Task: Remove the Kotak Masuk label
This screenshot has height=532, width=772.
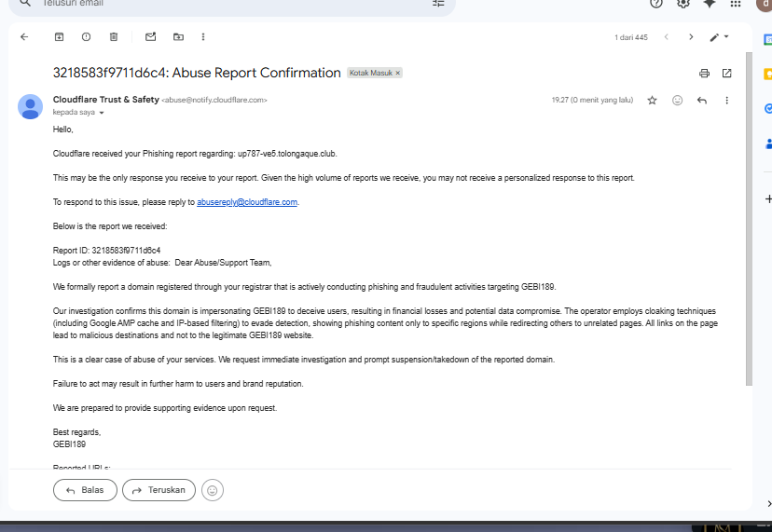Action: (398, 73)
